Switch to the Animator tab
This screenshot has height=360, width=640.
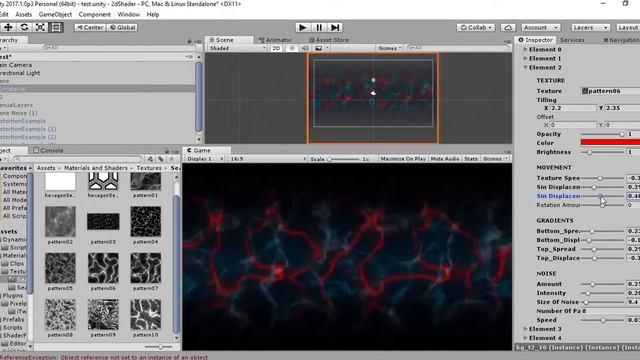(275, 40)
